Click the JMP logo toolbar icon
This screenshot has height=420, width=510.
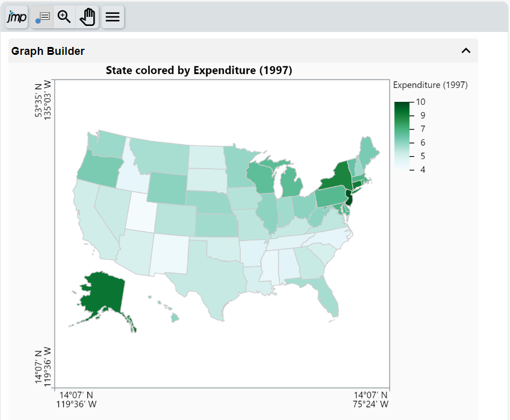[16, 17]
